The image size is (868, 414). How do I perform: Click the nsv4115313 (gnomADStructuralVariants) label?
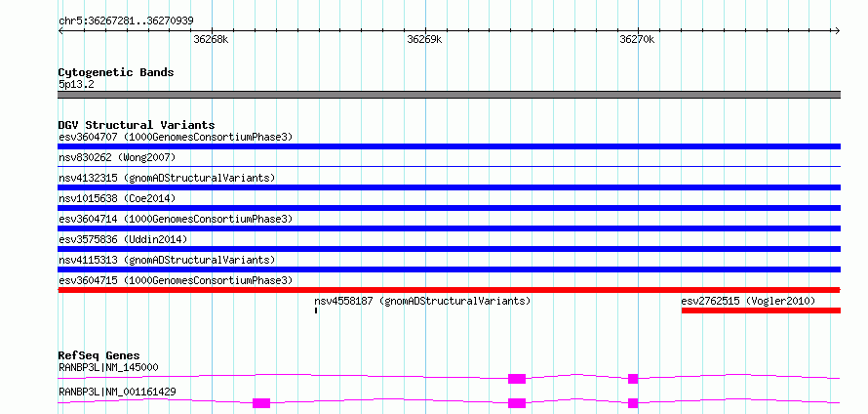pyautogui.click(x=167, y=260)
